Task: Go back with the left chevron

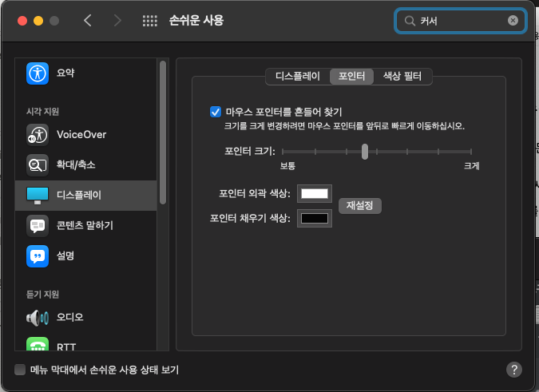Action: [x=88, y=21]
